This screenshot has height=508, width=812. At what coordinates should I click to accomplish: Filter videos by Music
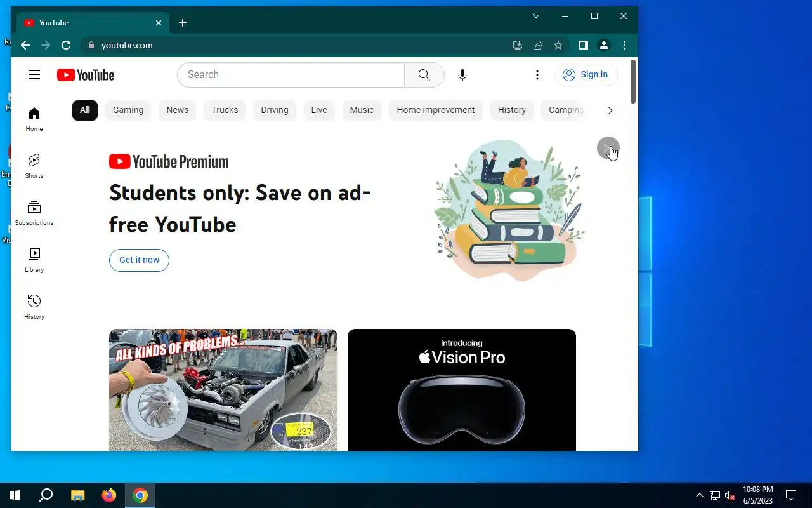tap(362, 110)
